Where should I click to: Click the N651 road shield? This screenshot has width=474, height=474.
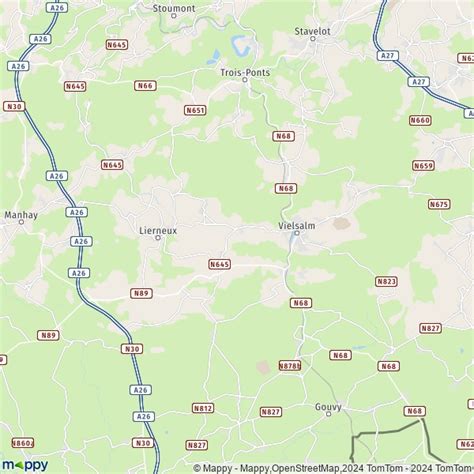pyautogui.click(x=195, y=110)
